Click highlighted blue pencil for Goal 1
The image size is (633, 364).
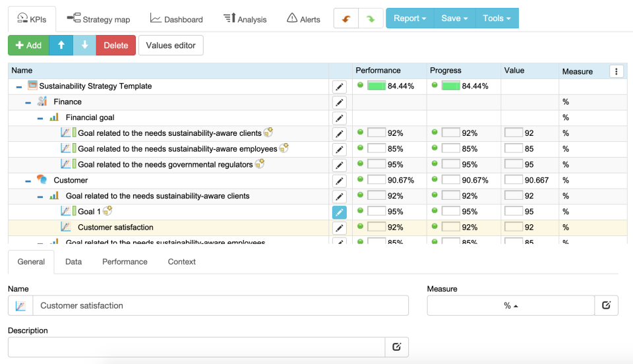click(340, 212)
